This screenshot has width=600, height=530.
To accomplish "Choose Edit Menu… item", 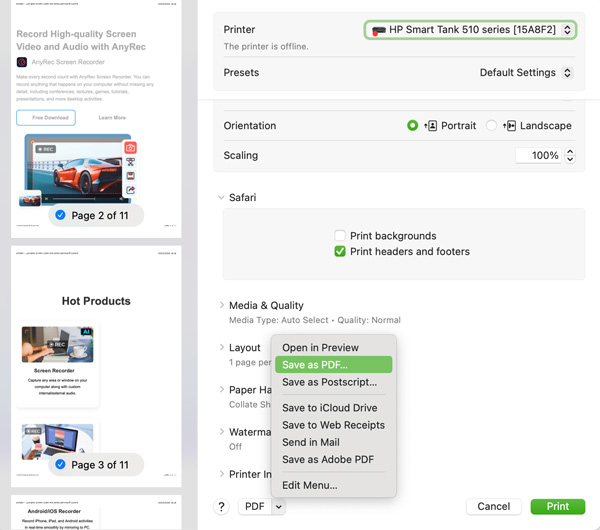I will 334,485.
